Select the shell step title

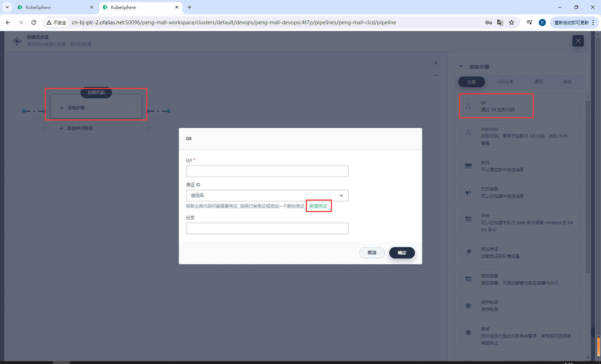[485, 216]
